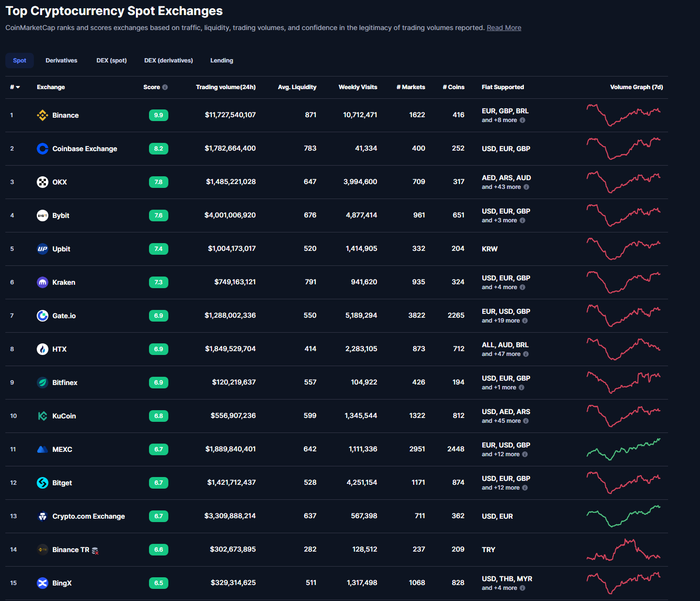This screenshot has height=601, width=700.
Task: Click Binance's 9.9 score badge
Action: pyautogui.click(x=158, y=115)
